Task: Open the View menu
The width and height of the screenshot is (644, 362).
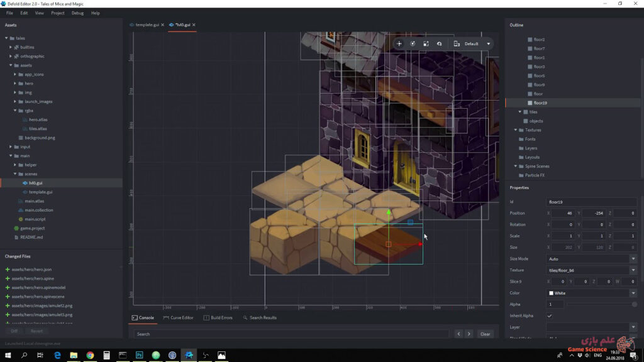Action: coord(40,13)
